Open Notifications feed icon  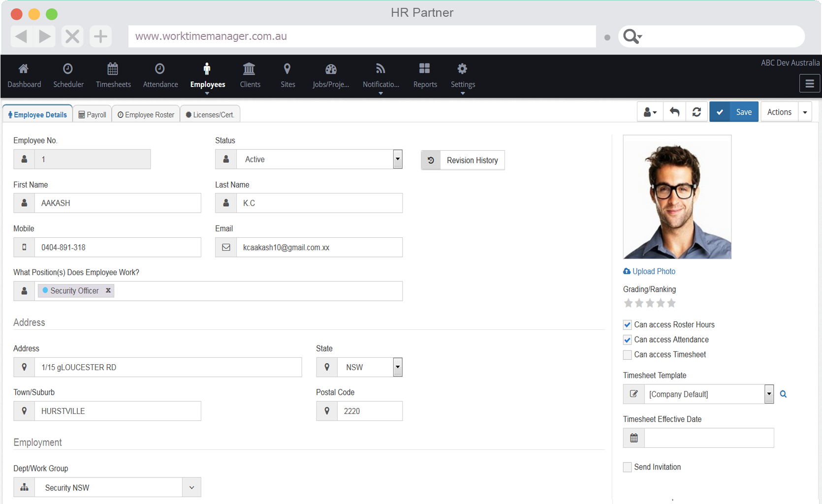(x=380, y=68)
